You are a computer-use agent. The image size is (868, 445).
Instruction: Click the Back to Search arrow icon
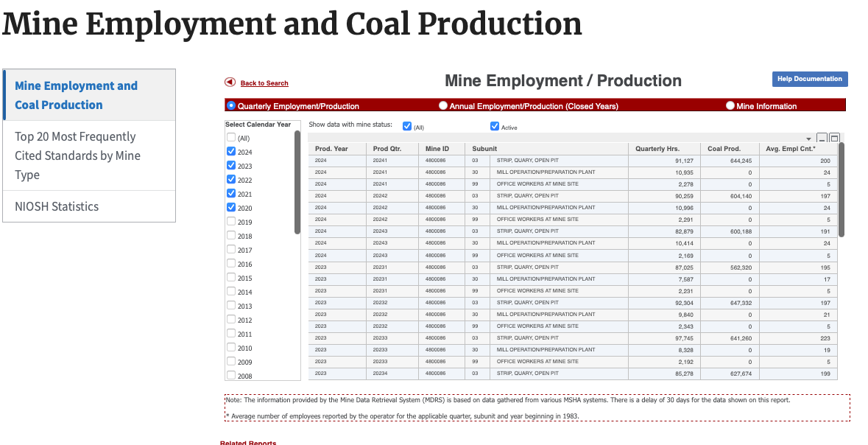coord(230,82)
